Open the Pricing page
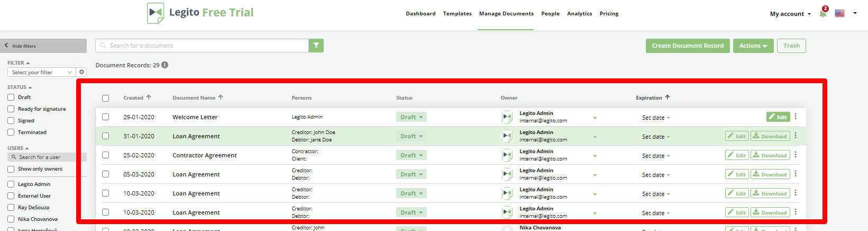This screenshot has height=231, width=868. click(609, 14)
